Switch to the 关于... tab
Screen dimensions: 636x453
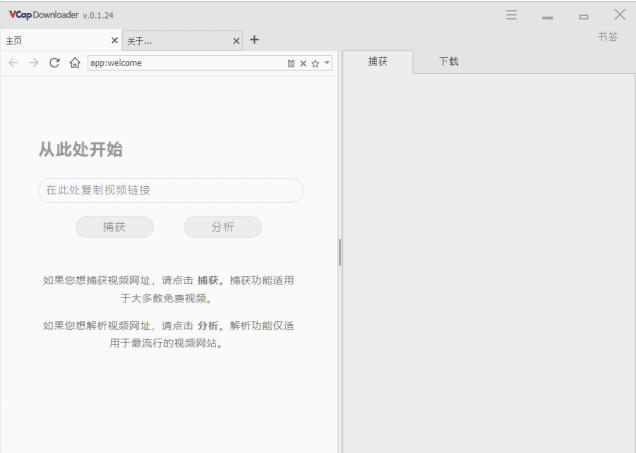coord(183,41)
